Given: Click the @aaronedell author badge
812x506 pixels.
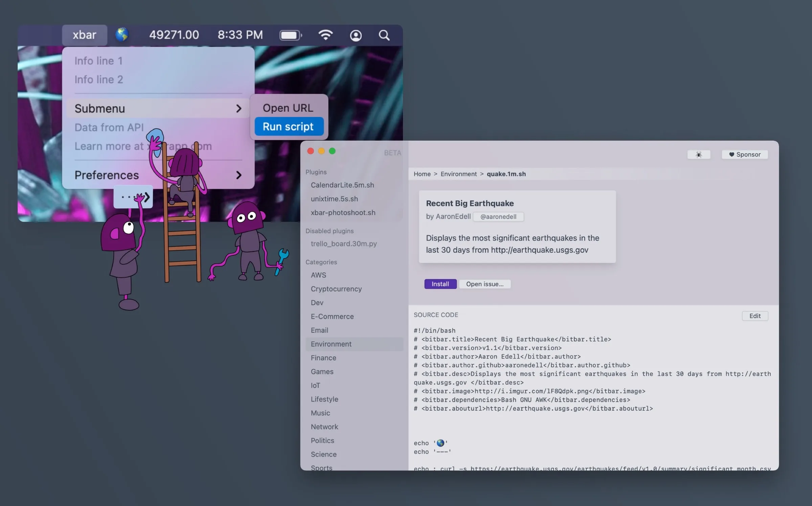Looking at the screenshot, I should coord(498,216).
